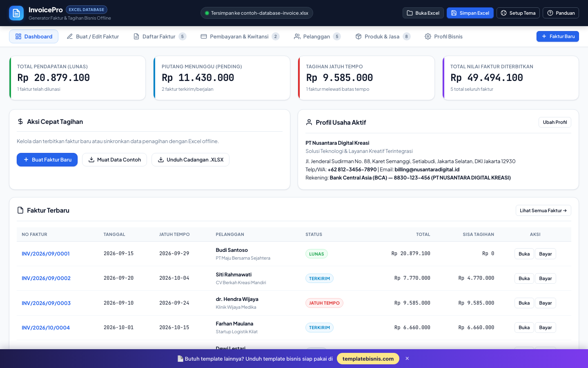Viewport: 588px width, 368px height.
Task: Click the file icon beside Faktur Terbaru
Action: click(20, 210)
